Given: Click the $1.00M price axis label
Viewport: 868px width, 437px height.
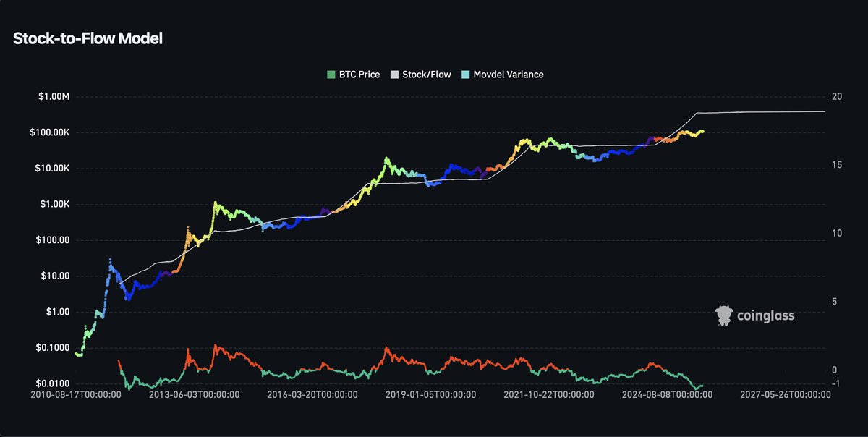Looking at the screenshot, I should tap(54, 97).
